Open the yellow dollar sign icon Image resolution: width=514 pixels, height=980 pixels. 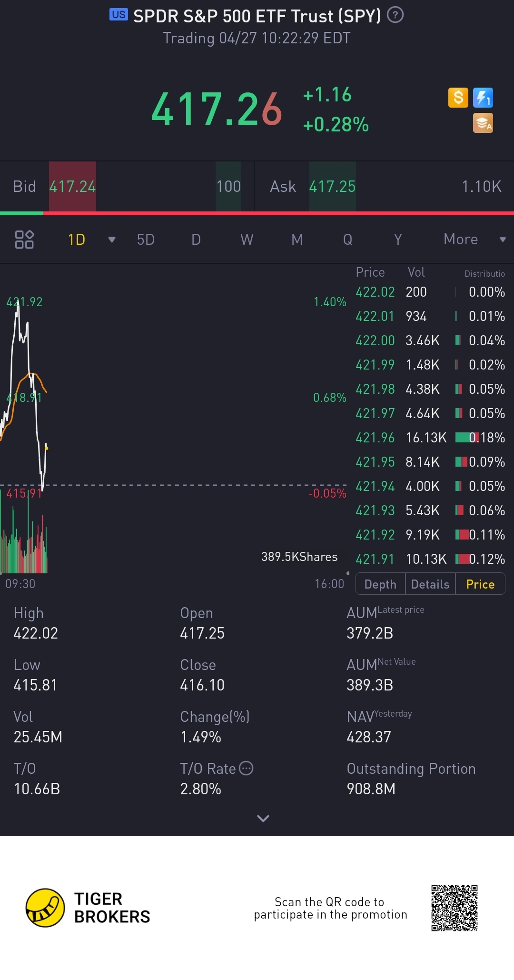pyautogui.click(x=458, y=98)
